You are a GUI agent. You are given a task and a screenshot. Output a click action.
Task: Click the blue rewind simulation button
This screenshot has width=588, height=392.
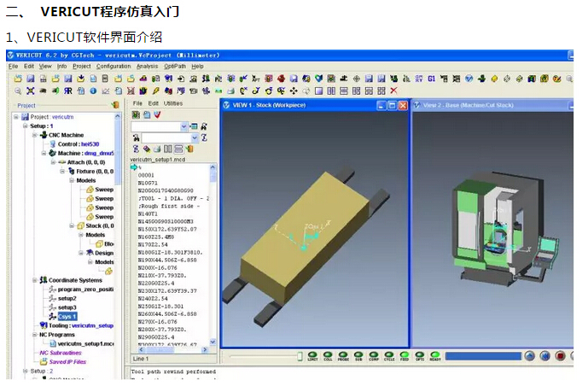(544, 355)
